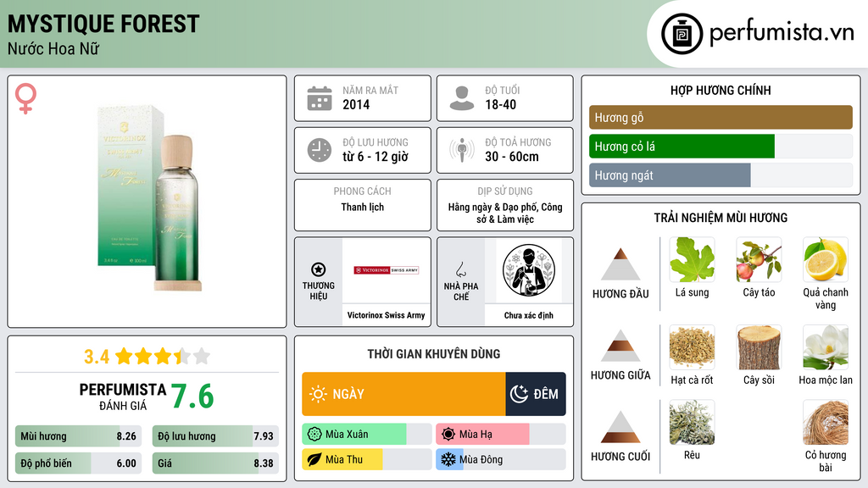The height and width of the screenshot is (488, 868).
Task: Click the Hương ngát accord bar
Action: pyautogui.click(x=721, y=175)
